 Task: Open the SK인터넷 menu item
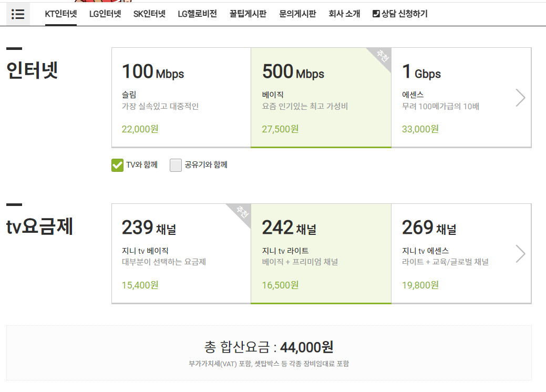(149, 14)
